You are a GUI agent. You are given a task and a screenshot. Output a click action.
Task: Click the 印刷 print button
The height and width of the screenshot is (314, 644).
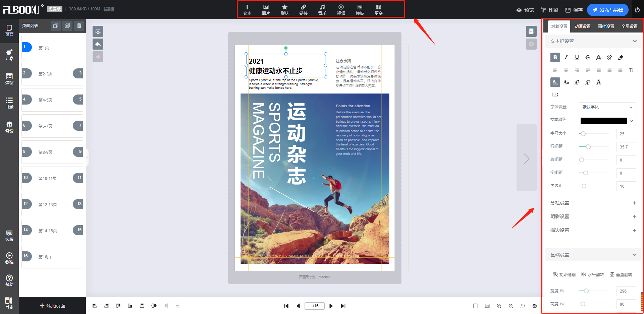coord(549,10)
